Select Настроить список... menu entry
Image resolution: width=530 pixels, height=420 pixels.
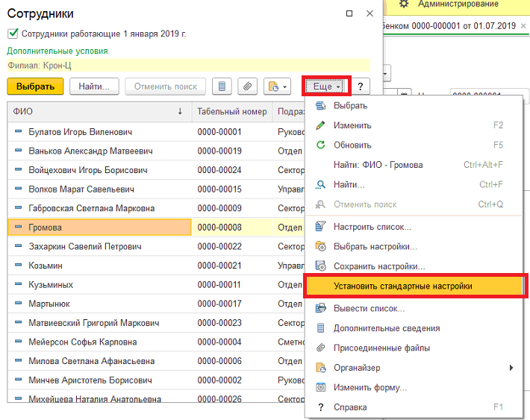(x=414, y=227)
